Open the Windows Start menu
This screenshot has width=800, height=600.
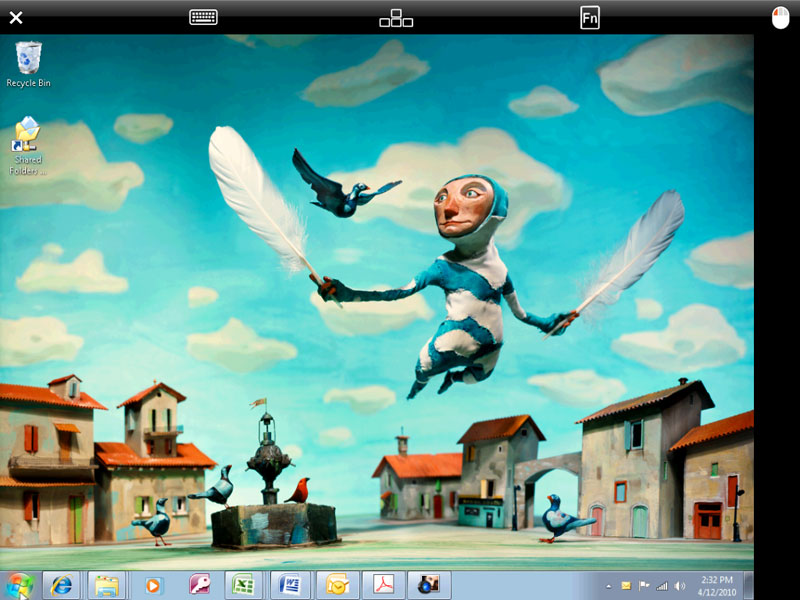[19, 586]
